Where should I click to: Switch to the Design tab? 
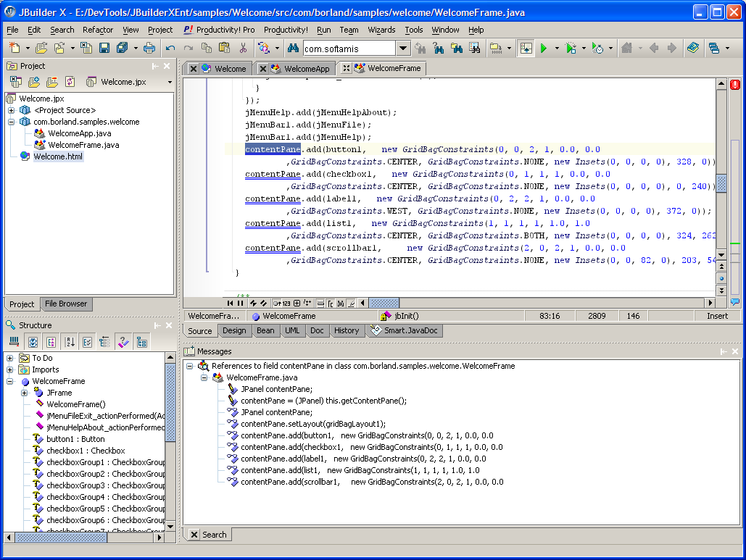click(234, 330)
